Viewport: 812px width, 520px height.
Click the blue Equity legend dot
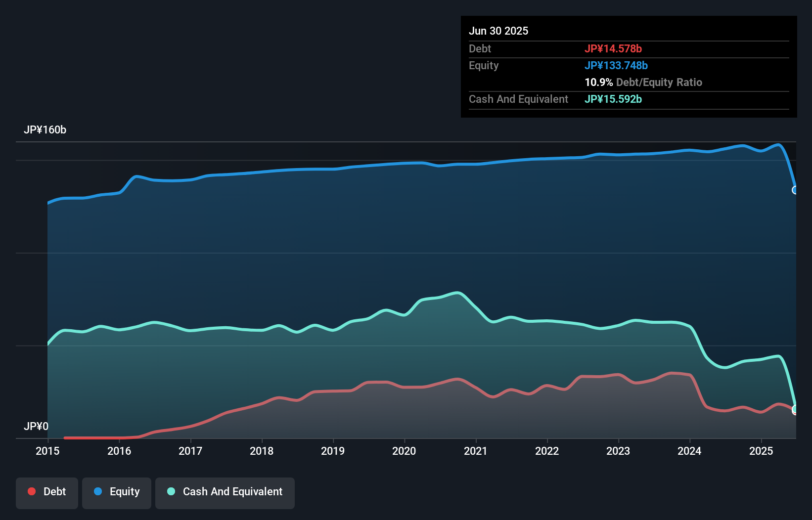[x=98, y=491]
